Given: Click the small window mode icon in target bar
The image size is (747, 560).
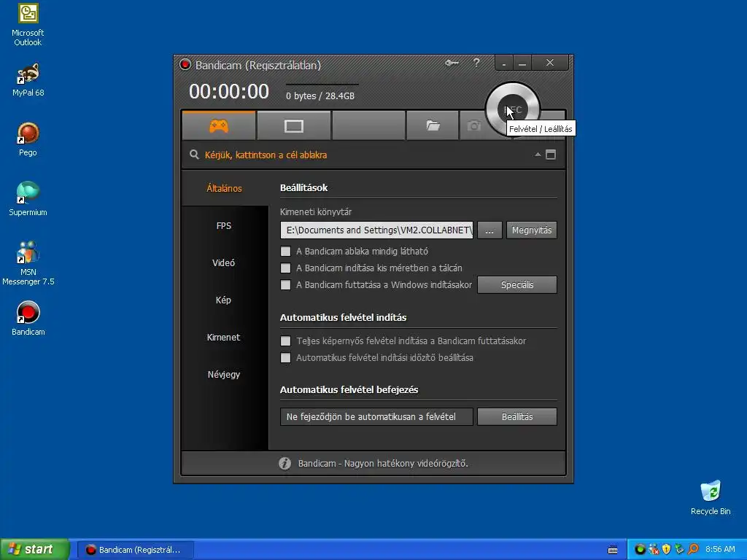Looking at the screenshot, I should coord(551,155).
